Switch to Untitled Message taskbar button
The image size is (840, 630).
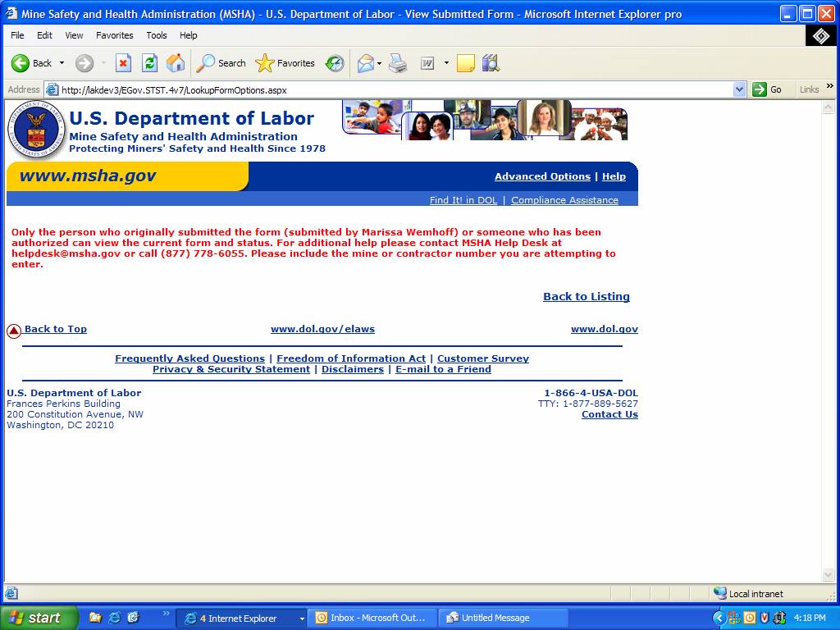click(x=504, y=619)
